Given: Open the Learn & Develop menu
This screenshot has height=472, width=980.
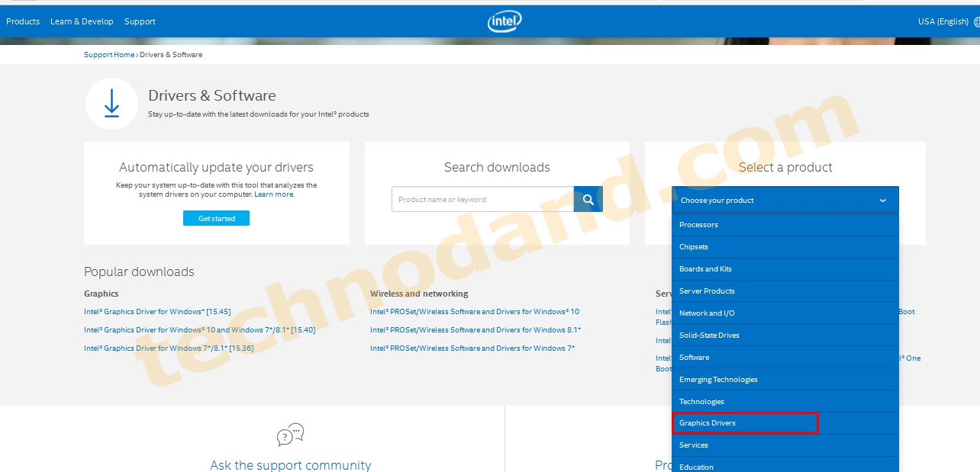Looking at the screenshot, I should (82, 21).
